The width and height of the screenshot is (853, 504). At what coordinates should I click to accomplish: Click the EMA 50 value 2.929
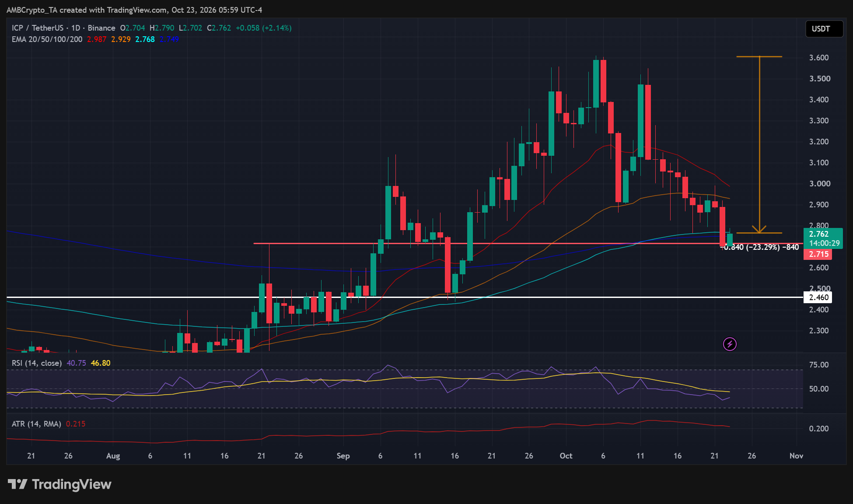click(x=121, y=39)
